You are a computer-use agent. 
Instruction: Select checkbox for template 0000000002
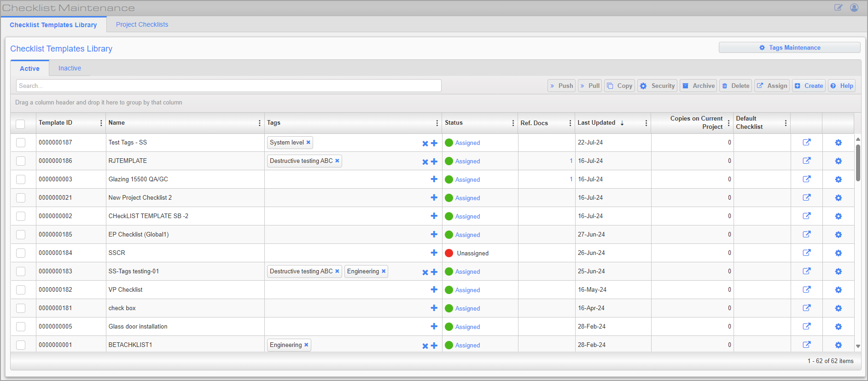point(21,216)
